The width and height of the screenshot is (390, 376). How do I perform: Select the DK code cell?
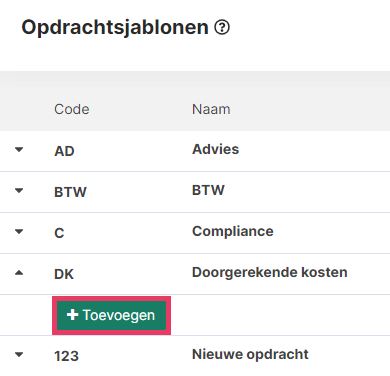[x=64, y=274]
